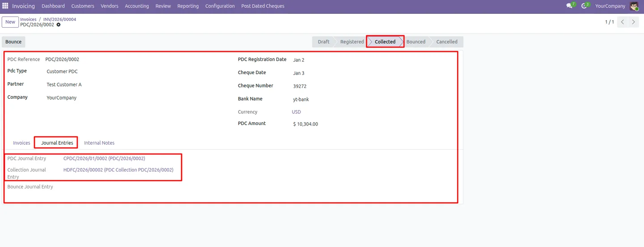644x247 pixels.
Task: Open the CPDC/2026/01/0002 journal entry link
Action: pyautogui.click(x=104, y=158)
